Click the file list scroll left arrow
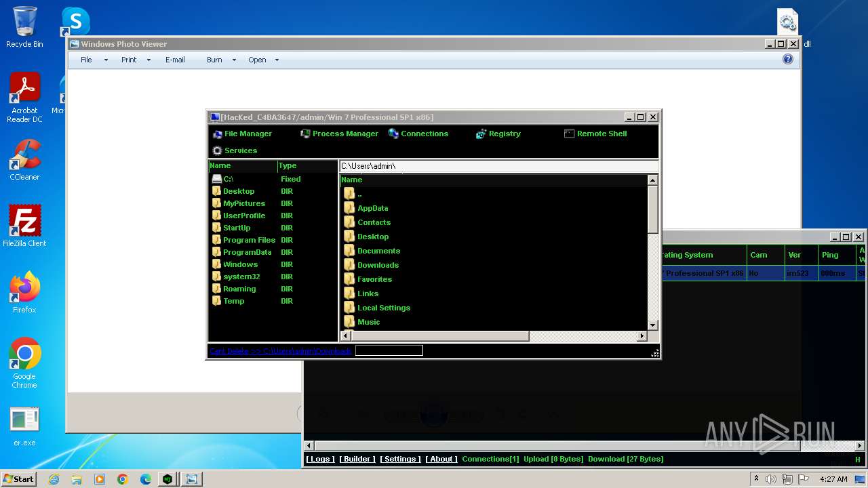868x488 pixels. pyautogui.click(x=344, y=335)
